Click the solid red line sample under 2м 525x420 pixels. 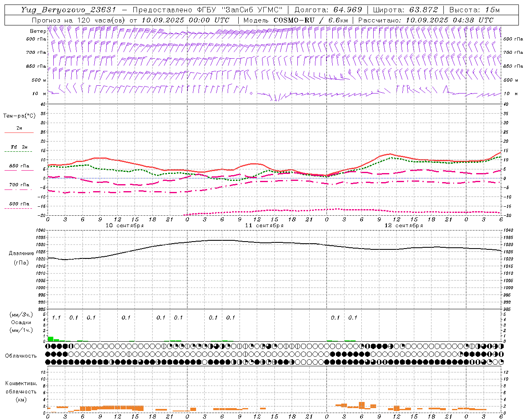pyautogui.click(x=19, y=133)
